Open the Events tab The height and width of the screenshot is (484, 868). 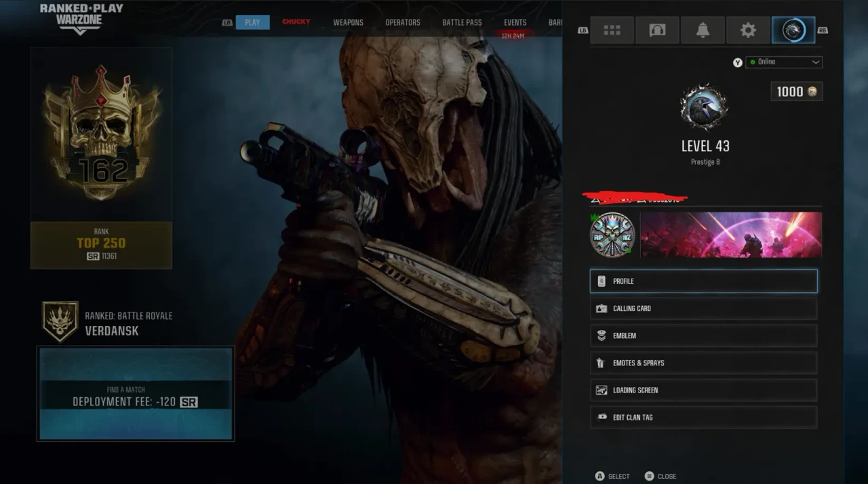pyautogui.click(x=515, y=22)
